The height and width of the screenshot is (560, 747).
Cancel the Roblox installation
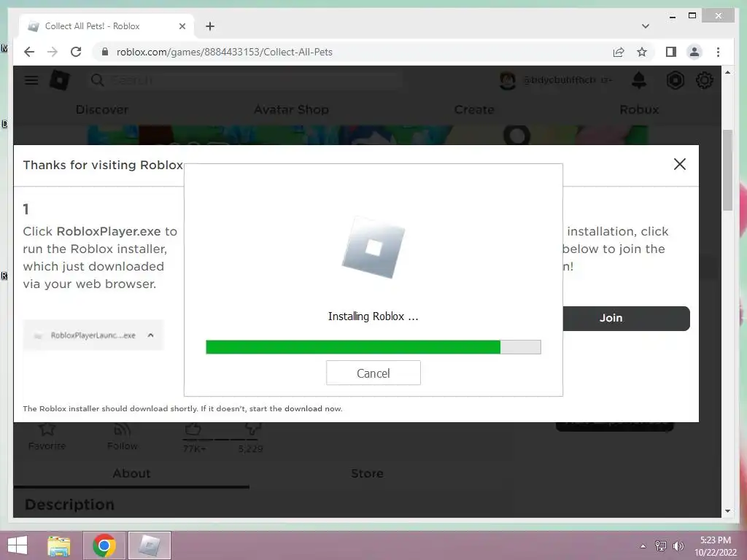[373, 373]
